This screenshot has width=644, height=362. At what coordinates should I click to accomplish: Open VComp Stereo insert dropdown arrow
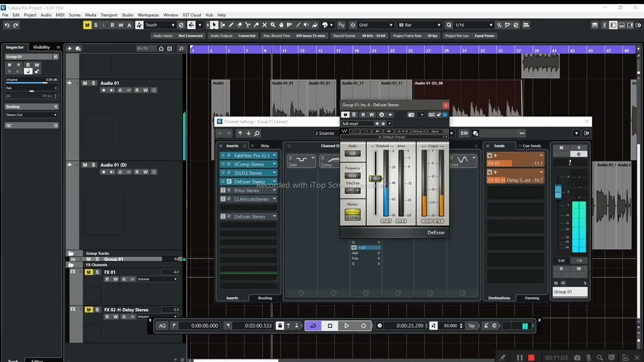(274, 164)
